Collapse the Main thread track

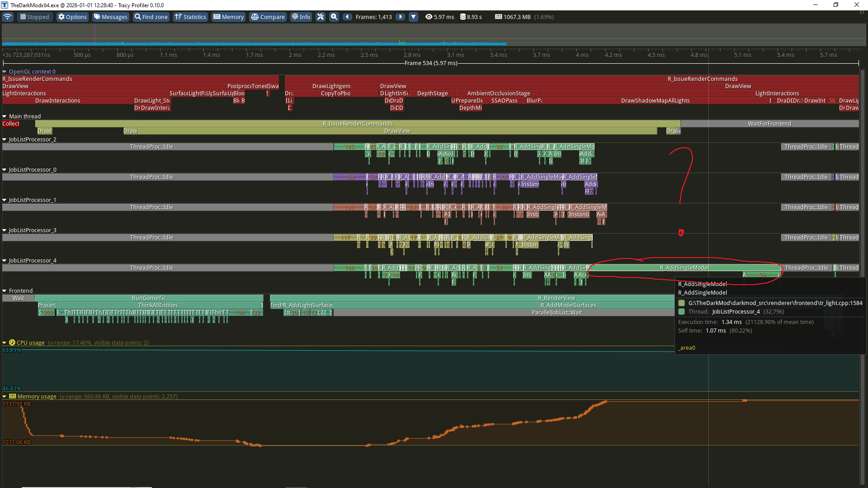5,116
